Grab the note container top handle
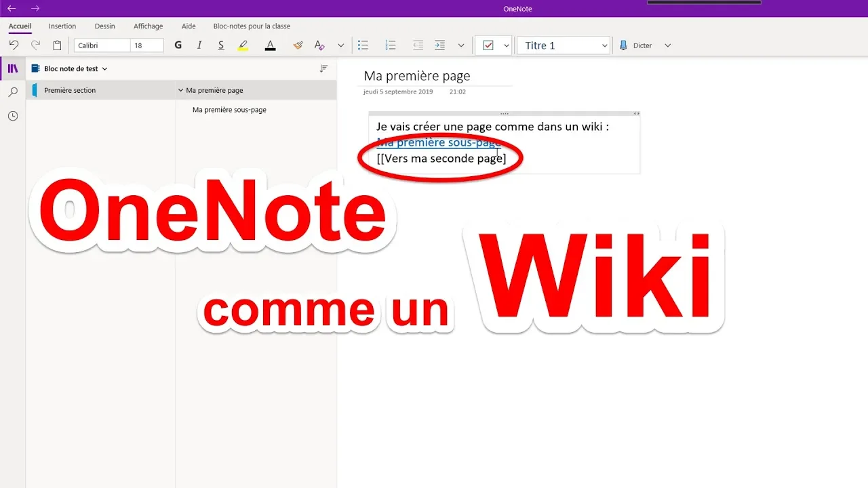The image size is (868, 488). [x=504, y=113]
